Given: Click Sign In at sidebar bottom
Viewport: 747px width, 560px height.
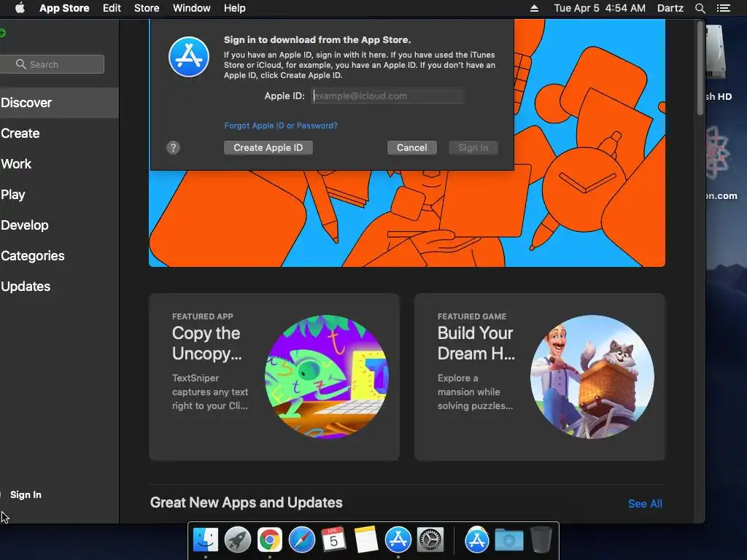Looking at the screenshot, I should pos(26,495).
